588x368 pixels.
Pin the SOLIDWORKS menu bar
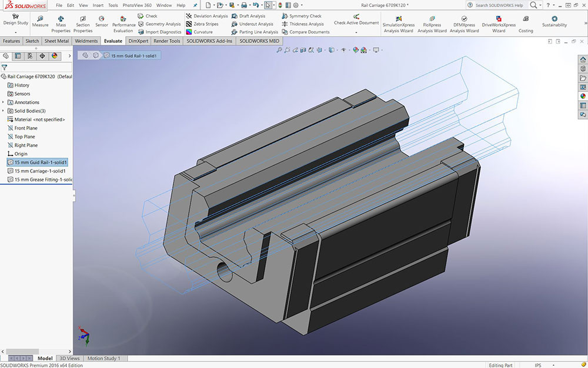coord(195,5)
